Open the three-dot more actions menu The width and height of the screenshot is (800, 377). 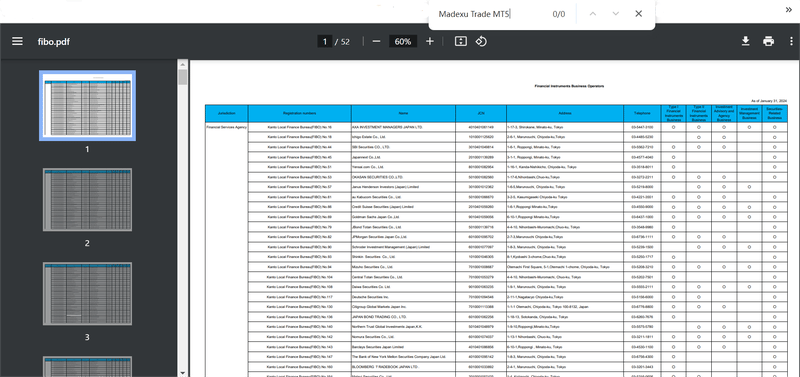[791, 41]
